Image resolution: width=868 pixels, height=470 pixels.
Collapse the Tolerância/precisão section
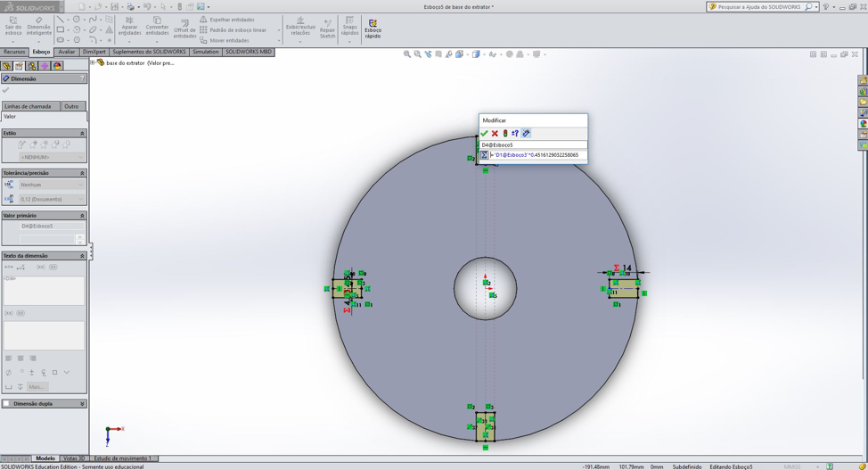coord(82,174)
